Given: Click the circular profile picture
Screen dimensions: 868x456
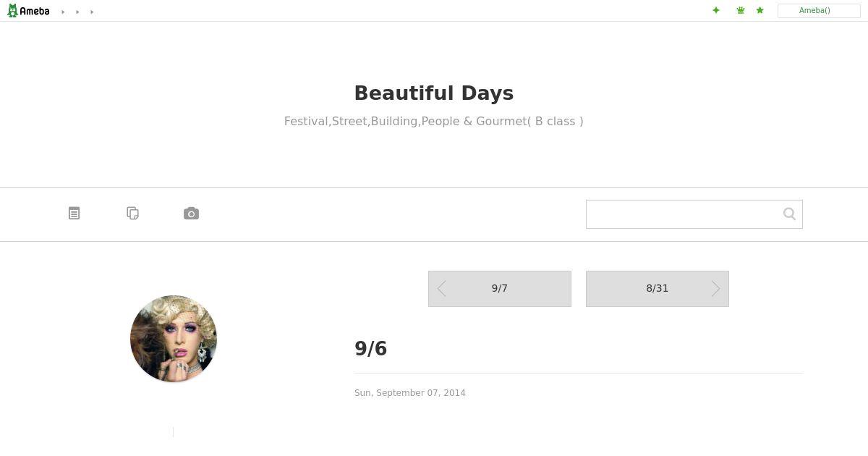Looking at the screenshot, I should point(174,338).
